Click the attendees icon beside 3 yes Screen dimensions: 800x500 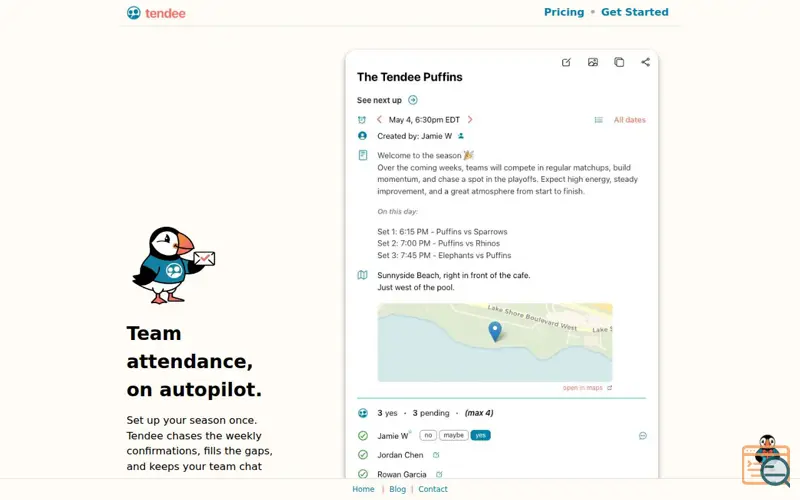[x=363, y=413]
